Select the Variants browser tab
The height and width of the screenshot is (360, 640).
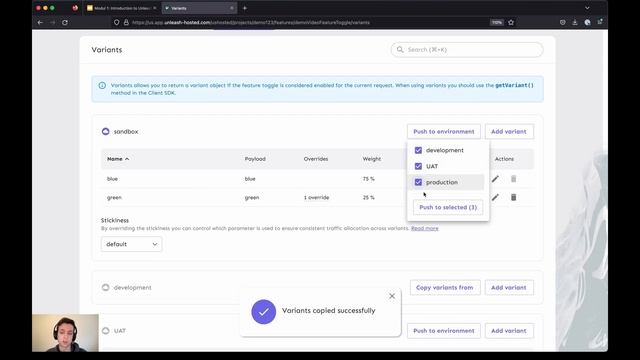[198, 8]
